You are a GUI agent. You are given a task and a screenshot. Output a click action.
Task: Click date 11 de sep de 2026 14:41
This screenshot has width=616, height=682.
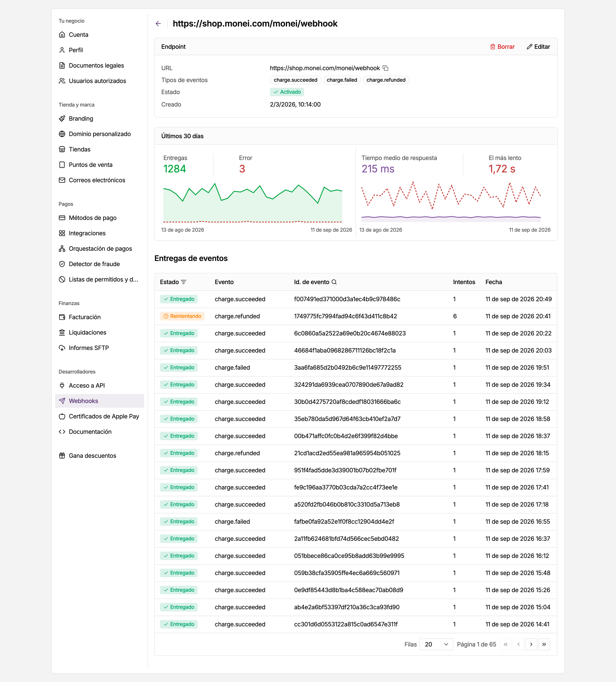tap(517, 624)
